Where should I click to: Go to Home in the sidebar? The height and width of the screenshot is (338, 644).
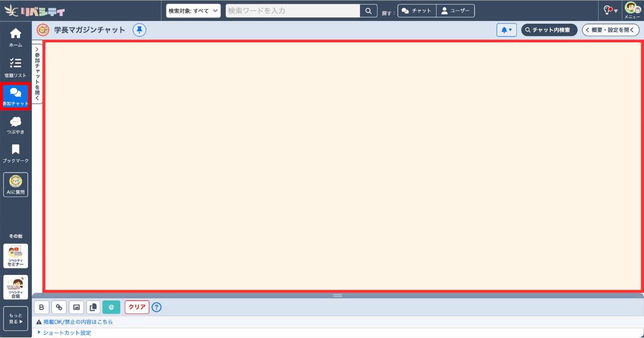tap(15, 37)
